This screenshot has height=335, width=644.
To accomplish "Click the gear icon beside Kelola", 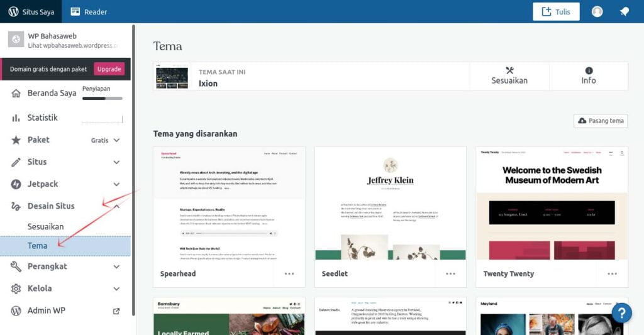I will click(16, 288).
